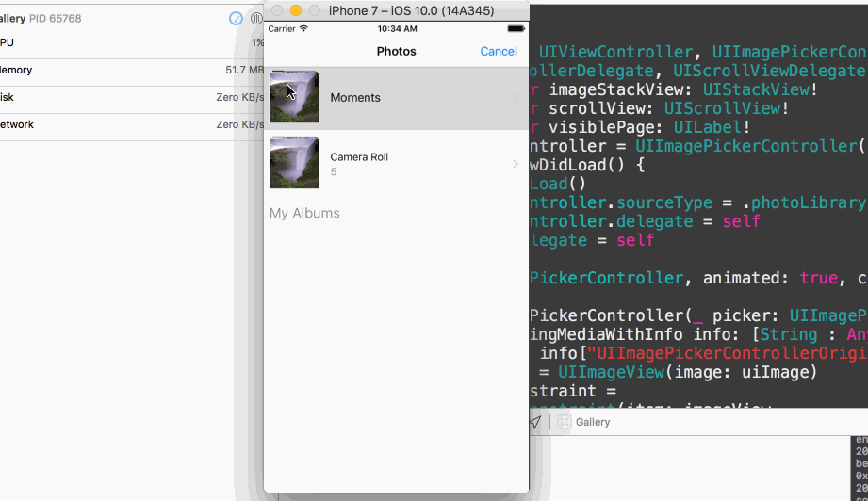Image resolution: width=868 pixels, height=501 pixels.
Task: Click the 10:34 AM clock in simulator
Action: [x=397, y=29]
